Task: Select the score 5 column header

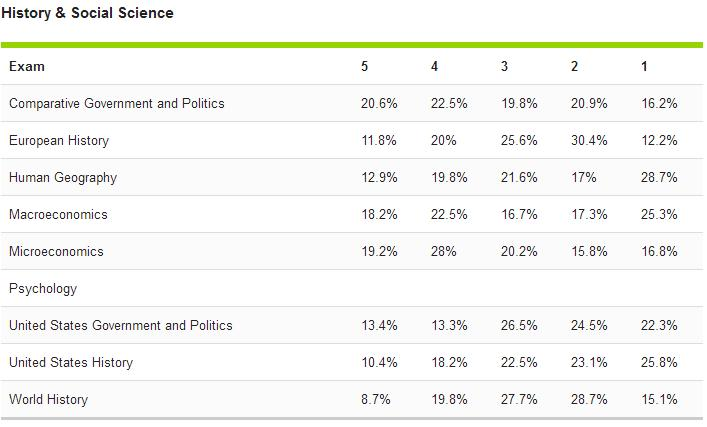Action: (365, 66)
